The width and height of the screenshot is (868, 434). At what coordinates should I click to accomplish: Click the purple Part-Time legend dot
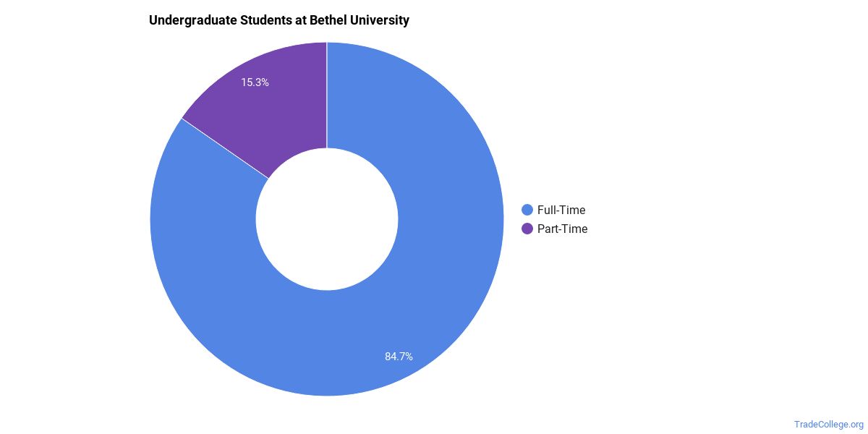tap(527, 229)
